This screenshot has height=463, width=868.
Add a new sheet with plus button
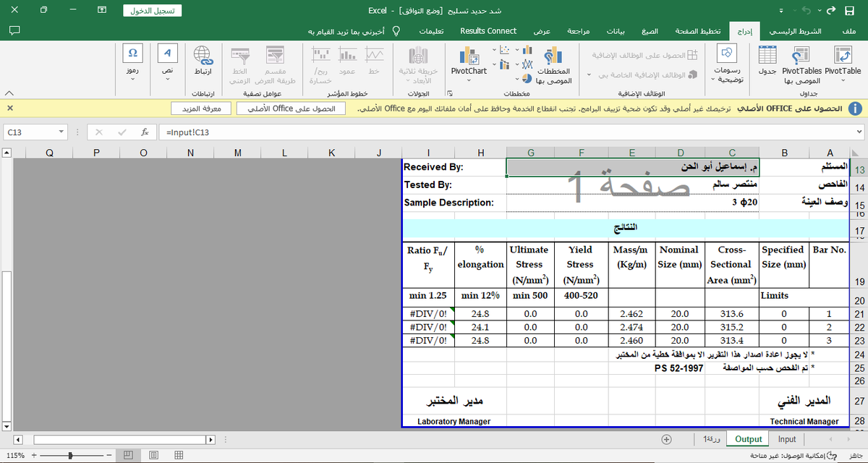pos(667,439)
